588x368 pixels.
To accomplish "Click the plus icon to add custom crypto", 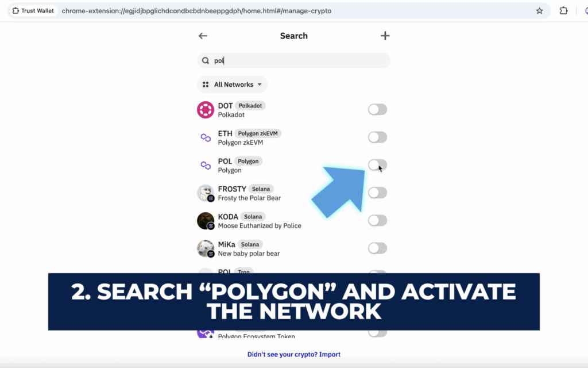I will tap(385, 36).
